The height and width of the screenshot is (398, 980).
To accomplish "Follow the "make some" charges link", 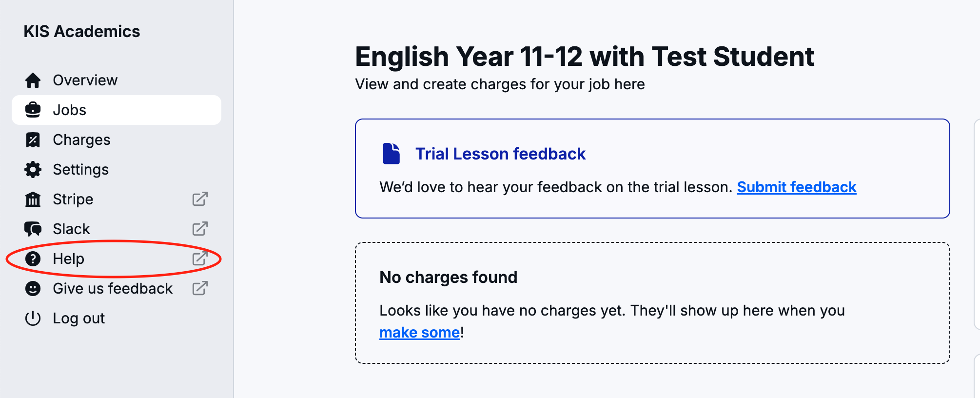I will (419, 333).
